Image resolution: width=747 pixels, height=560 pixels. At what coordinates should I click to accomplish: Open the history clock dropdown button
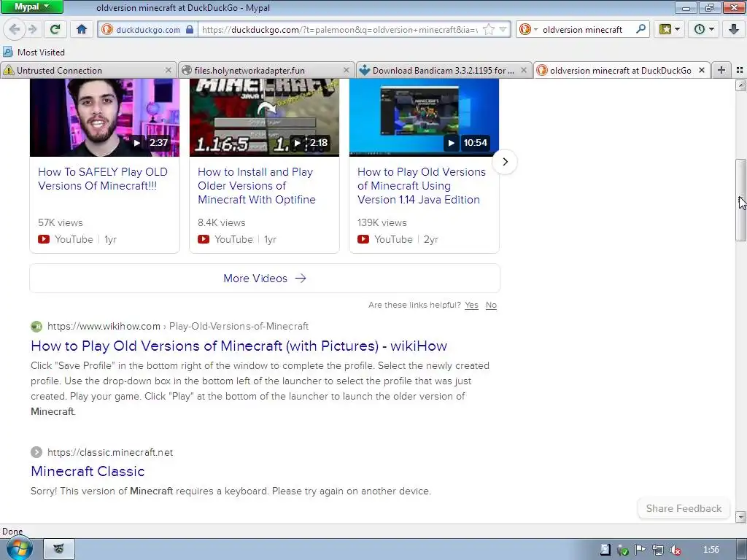[704, 29]
